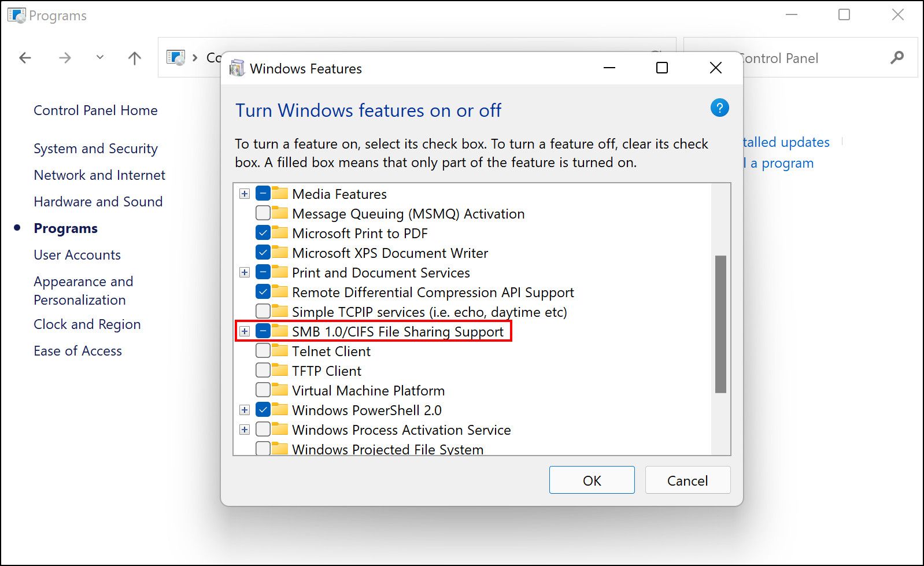This screenshot has height=566, width=924.
Task: Expand the Print and Document Services node
Action: [x=244, y=272]
